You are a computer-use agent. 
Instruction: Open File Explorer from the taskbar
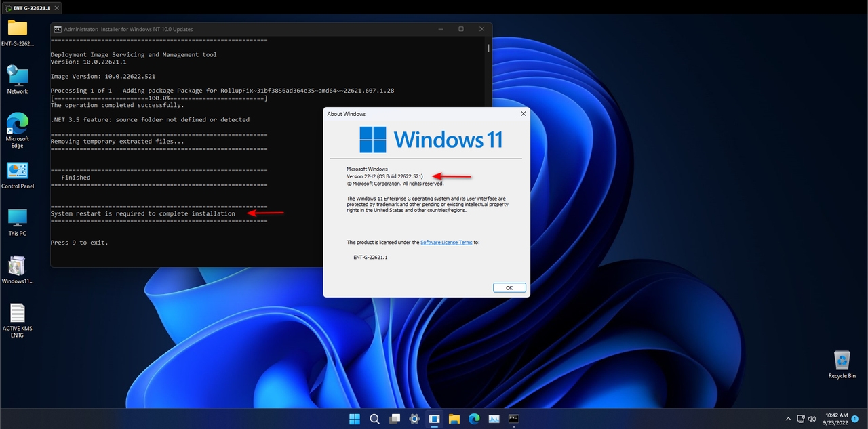[454, 419]
